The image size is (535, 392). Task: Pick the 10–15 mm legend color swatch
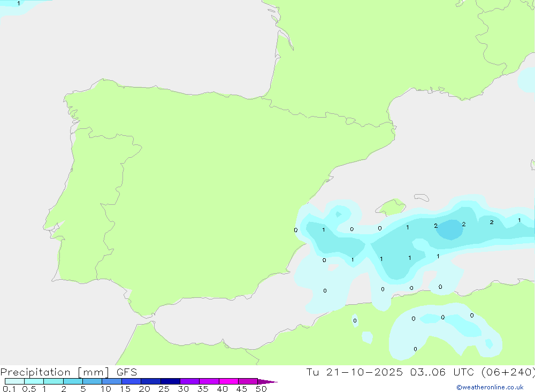click(x=112, y=381)
